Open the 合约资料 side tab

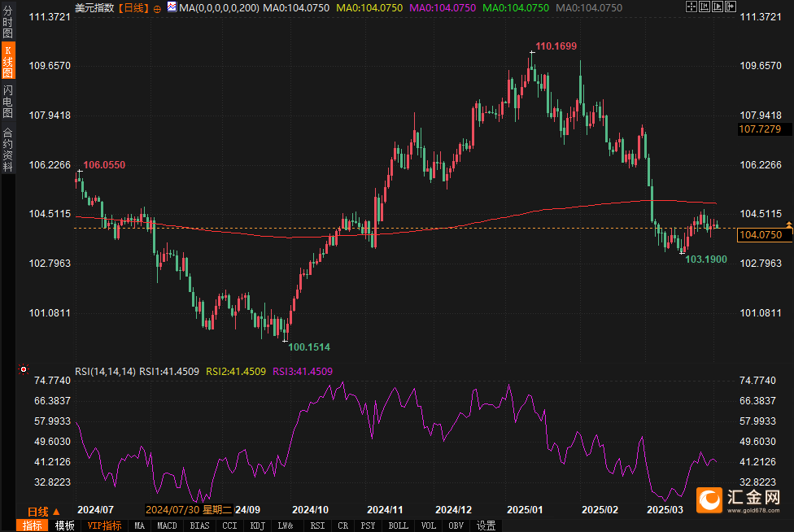[x=7, y=150]
